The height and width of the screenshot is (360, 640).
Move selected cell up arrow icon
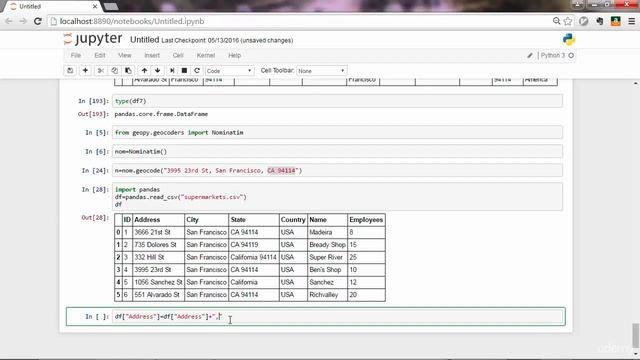[144, 71]
